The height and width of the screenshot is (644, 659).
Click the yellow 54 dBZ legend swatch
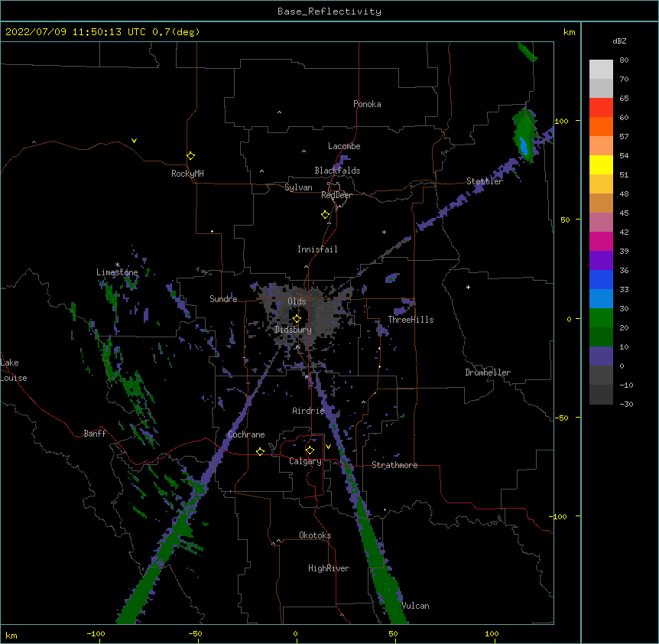coord(601,164)
